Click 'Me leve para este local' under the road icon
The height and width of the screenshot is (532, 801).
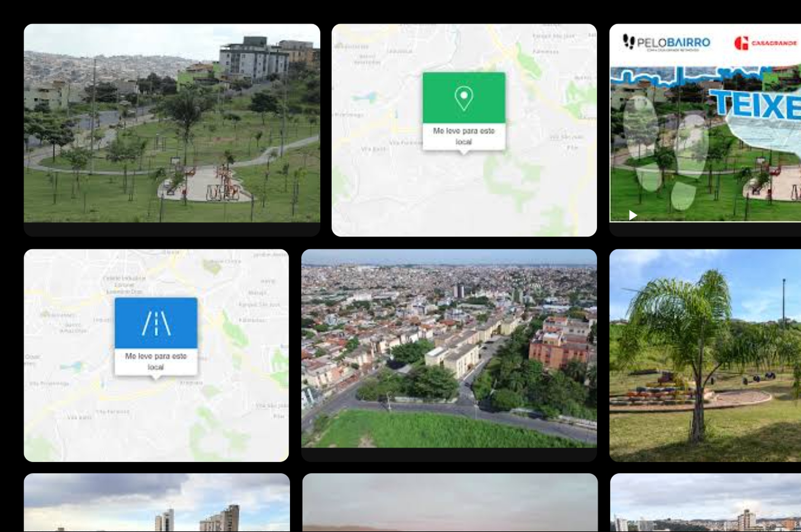pos(156,362)
